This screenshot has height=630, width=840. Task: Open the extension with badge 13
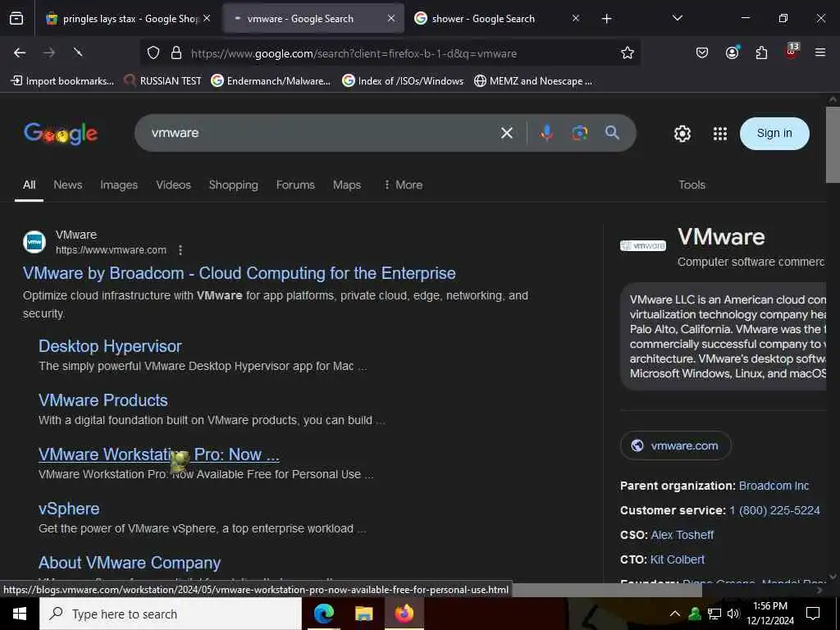(x=792, y=52)
